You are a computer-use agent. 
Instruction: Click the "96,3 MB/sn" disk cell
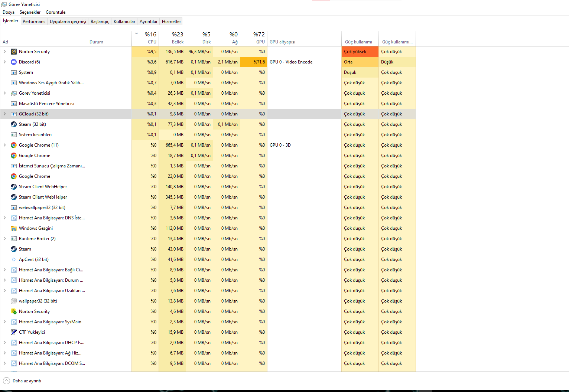(x=199, y=52)
